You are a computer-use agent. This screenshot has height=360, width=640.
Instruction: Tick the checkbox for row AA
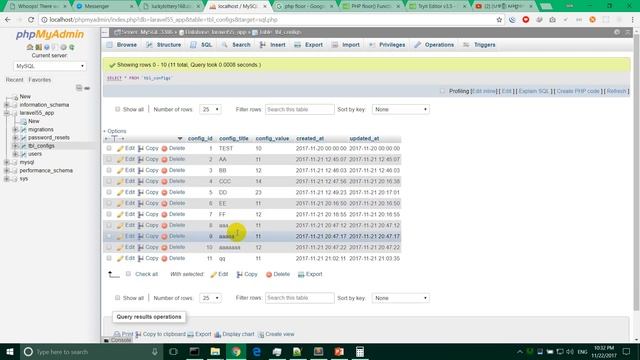click(109, 159)
